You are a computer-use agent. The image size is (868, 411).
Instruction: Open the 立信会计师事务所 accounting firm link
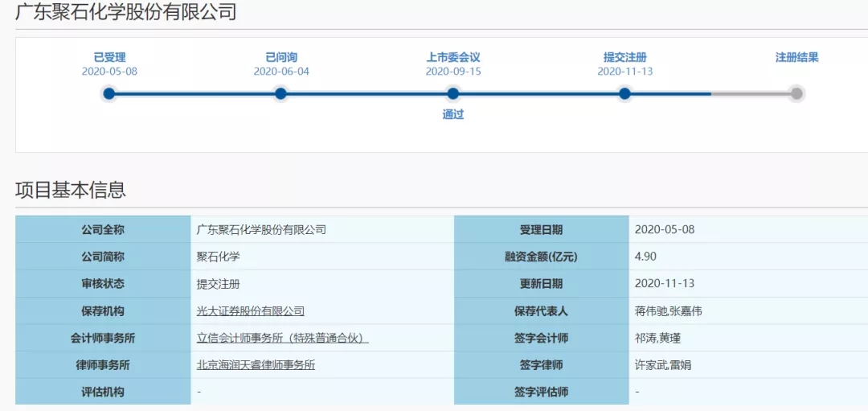[283, 338]
